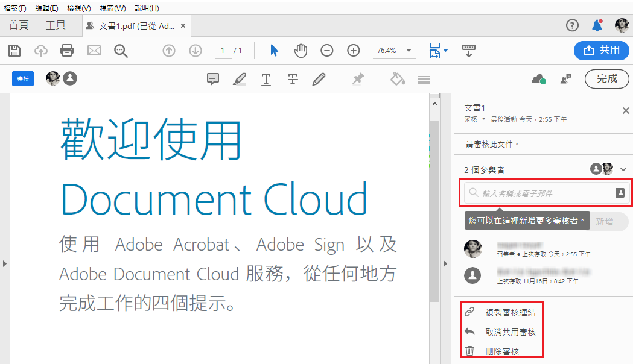
Task: Send file by email envelope icon
Action: click(94, 51)
